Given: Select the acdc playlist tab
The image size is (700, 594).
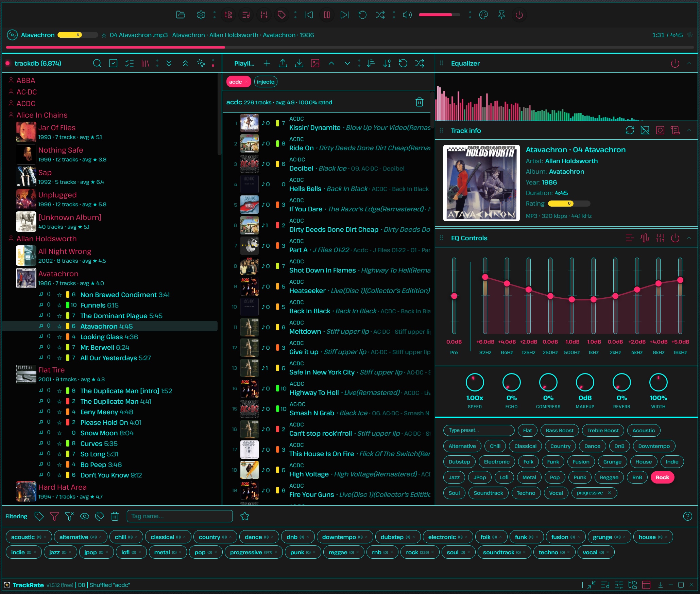Looking at the screenshot, I should [x=238, y=82].
